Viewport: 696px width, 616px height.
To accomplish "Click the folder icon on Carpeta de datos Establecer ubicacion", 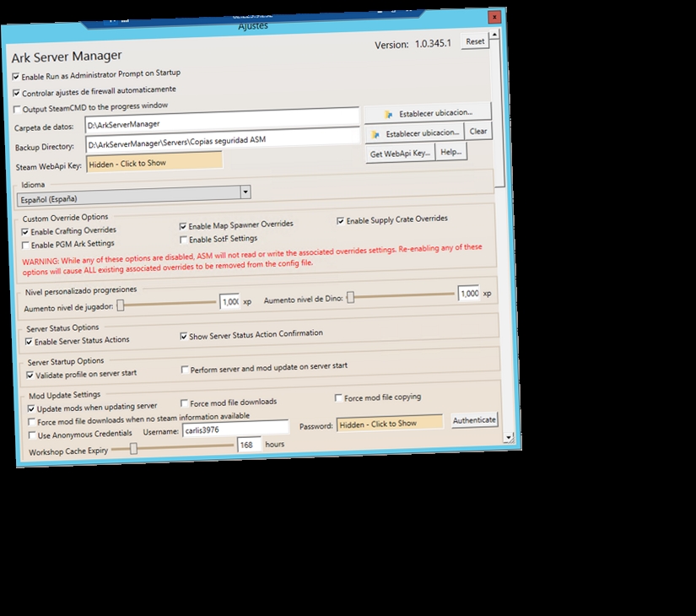I will (388, 115).
